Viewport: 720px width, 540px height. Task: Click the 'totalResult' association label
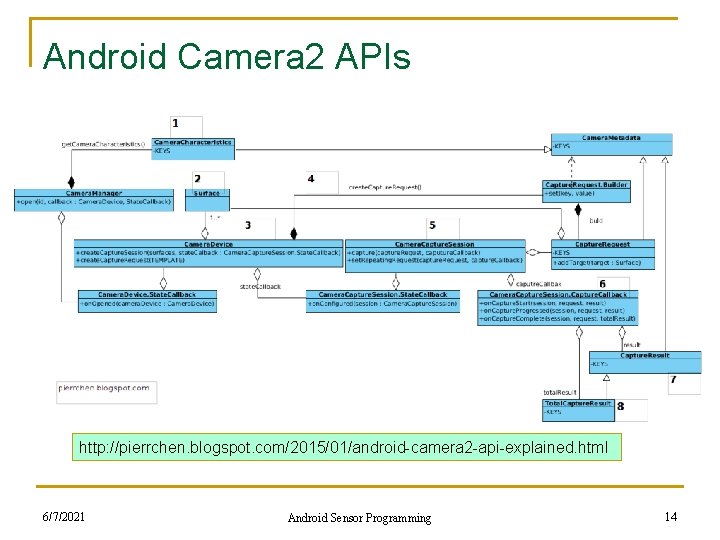560,392
